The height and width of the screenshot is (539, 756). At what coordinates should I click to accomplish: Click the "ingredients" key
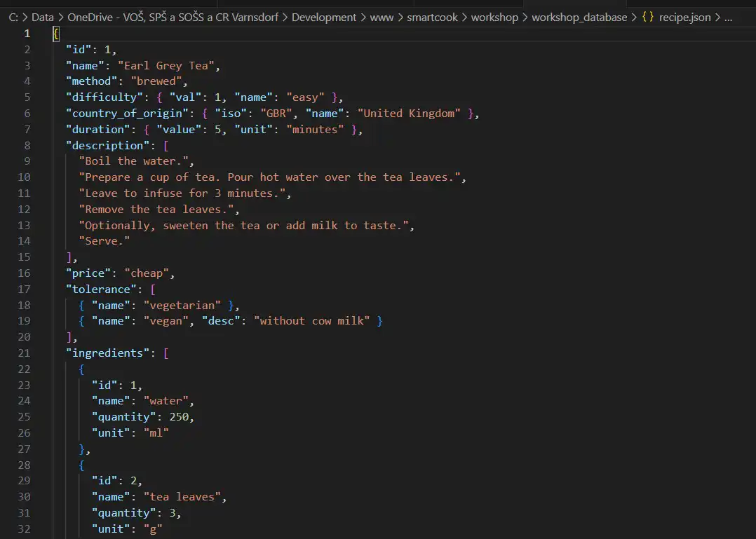pyautogui.click(x=108, y=353)
